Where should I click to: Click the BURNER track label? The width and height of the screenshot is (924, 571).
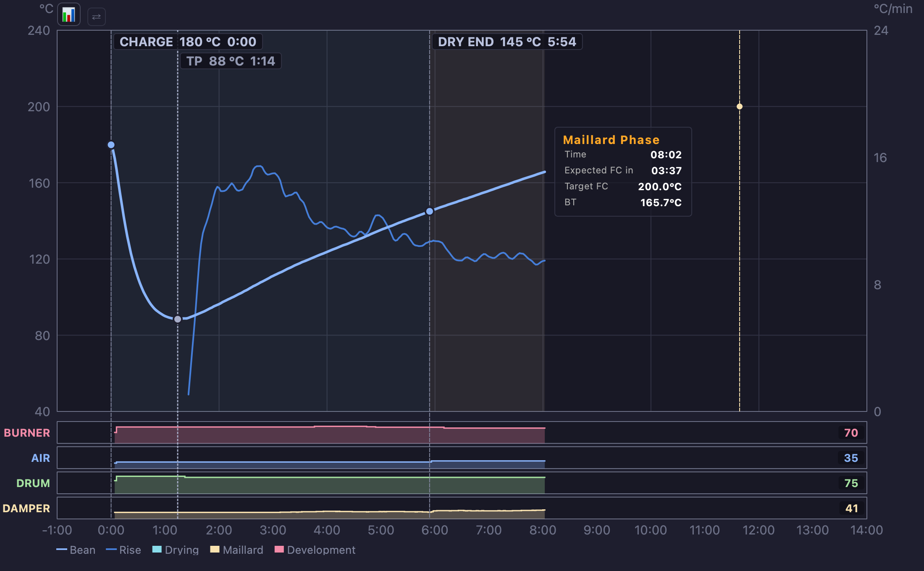pos(27,433)
